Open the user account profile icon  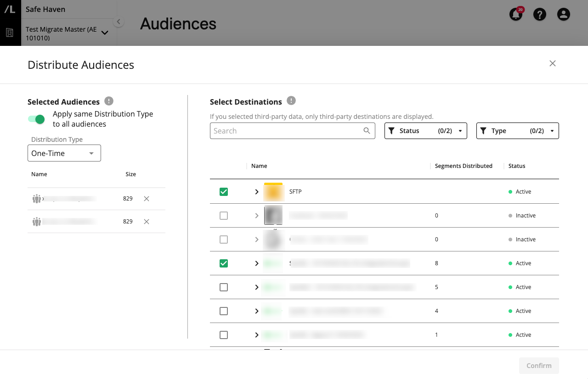(x=563, y=14)
